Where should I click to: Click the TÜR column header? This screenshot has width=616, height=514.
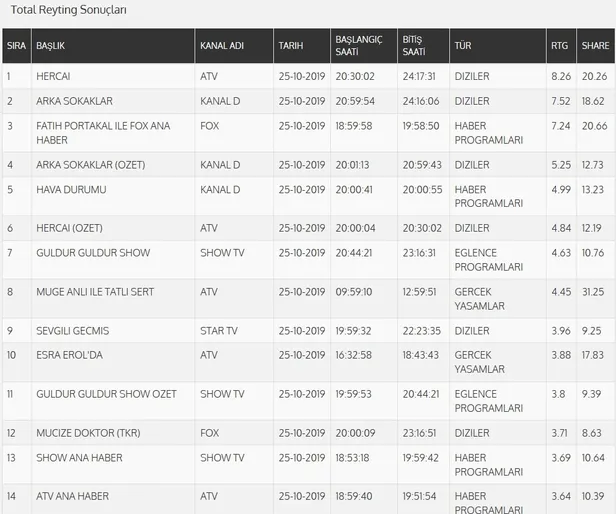pos(463,46)
